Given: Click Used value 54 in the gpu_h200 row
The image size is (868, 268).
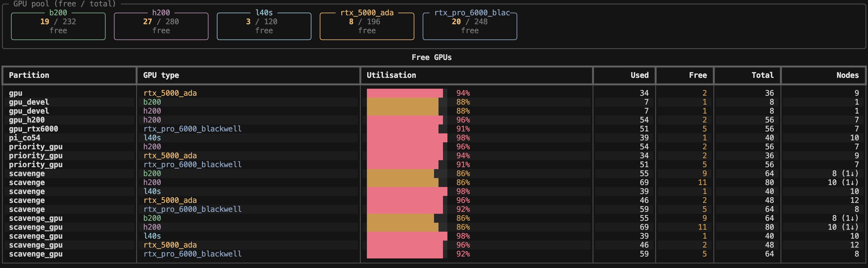Looking at the screenshot, I should pos(644,120).
